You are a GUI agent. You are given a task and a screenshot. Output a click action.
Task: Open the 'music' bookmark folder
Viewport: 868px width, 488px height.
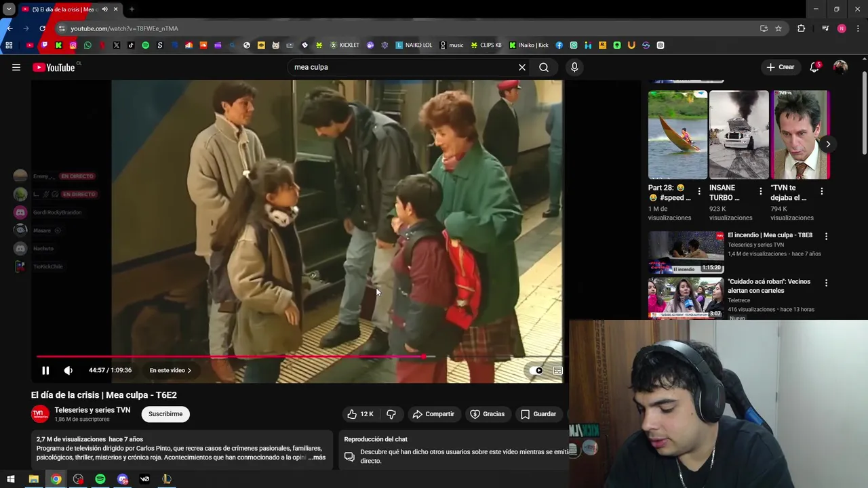point(452,45)
